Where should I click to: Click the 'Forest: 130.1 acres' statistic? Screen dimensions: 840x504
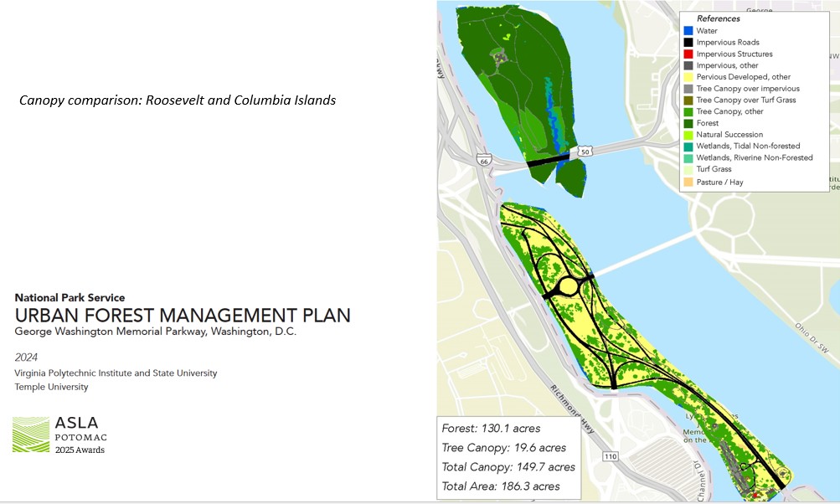[491, 429]
